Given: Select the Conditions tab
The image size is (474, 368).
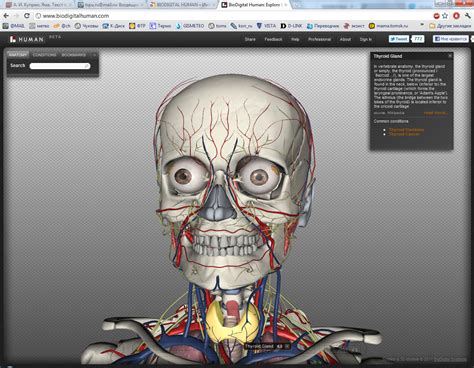Looking at the screenshot, I should pos(44,55).
